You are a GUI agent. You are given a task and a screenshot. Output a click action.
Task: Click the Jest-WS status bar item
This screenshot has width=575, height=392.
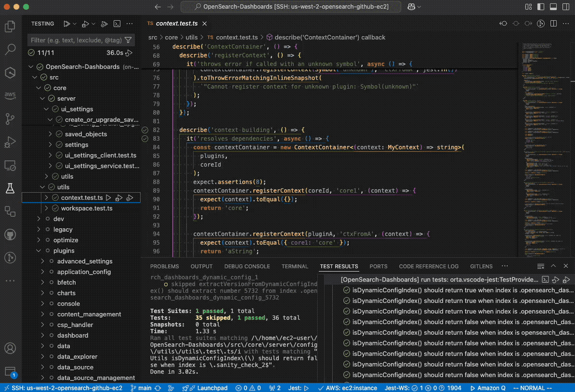[423, 388]
